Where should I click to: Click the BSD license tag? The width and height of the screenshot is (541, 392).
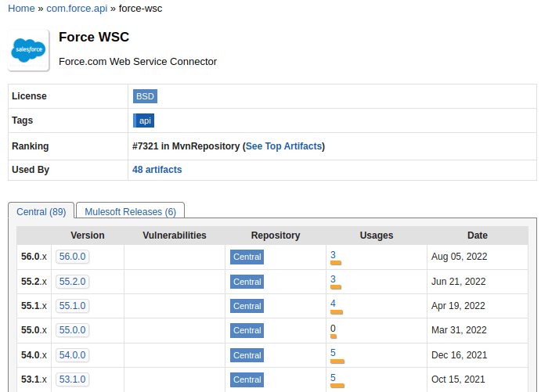coord(145,96)
